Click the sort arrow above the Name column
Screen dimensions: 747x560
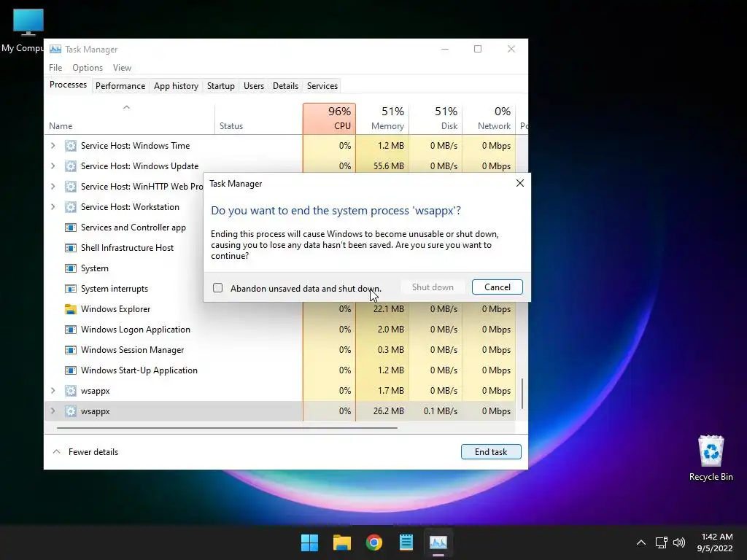[x=126, y=107]
